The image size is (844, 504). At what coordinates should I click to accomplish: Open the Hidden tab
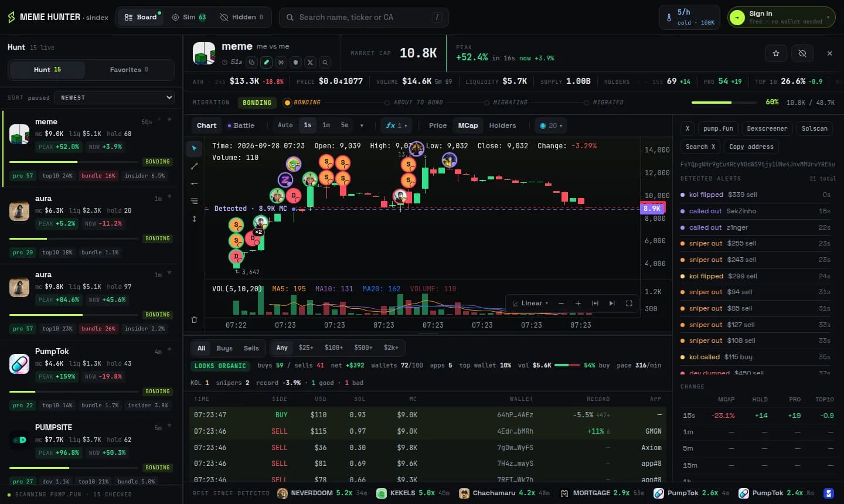[242, 18]
